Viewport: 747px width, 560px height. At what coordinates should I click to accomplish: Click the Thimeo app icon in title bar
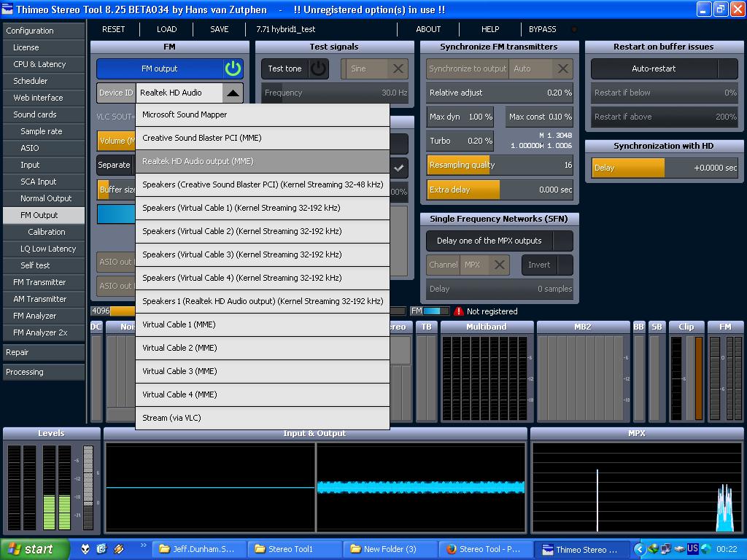[x=7, y=9]
